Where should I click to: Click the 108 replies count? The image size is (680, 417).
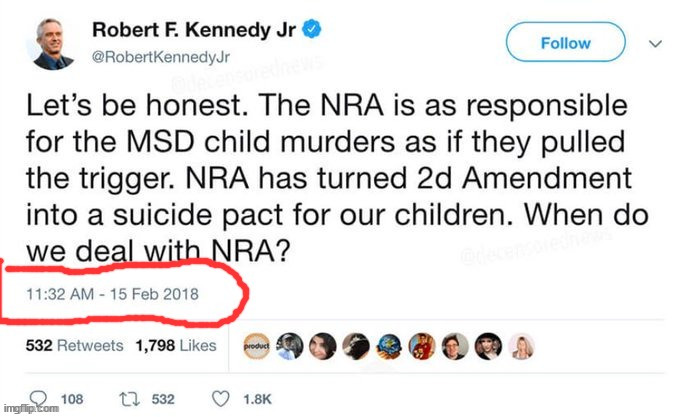(x=72, y=399)
